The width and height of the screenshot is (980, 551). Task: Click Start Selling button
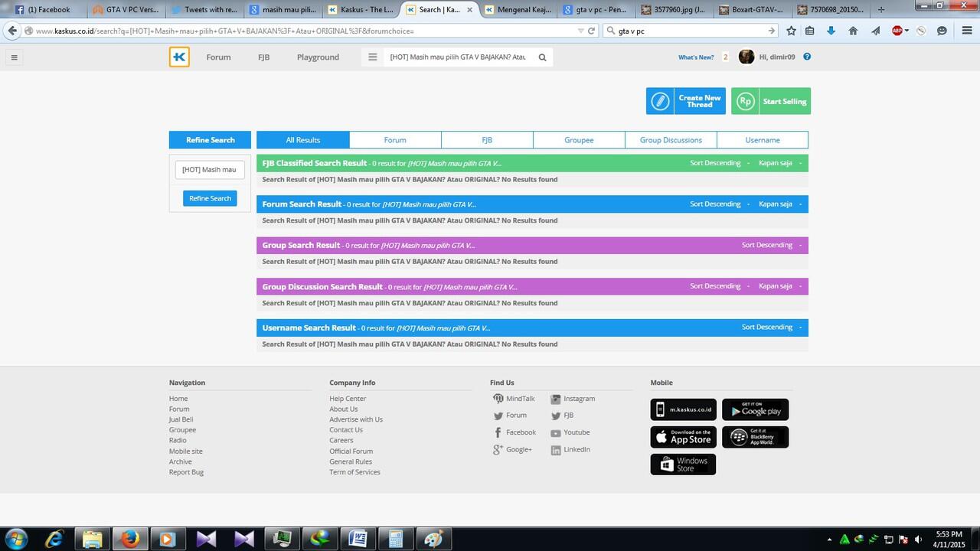771,101
